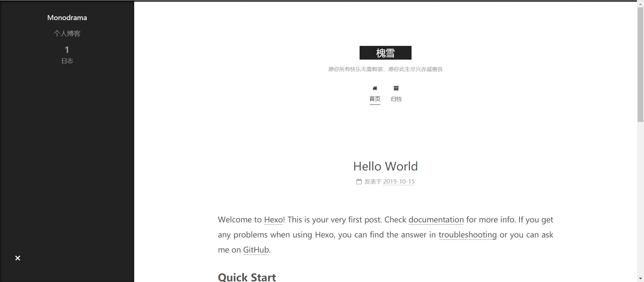Click the 槐雪 site title banner
The width and height of the screenshot is (644, 282).
385,53
